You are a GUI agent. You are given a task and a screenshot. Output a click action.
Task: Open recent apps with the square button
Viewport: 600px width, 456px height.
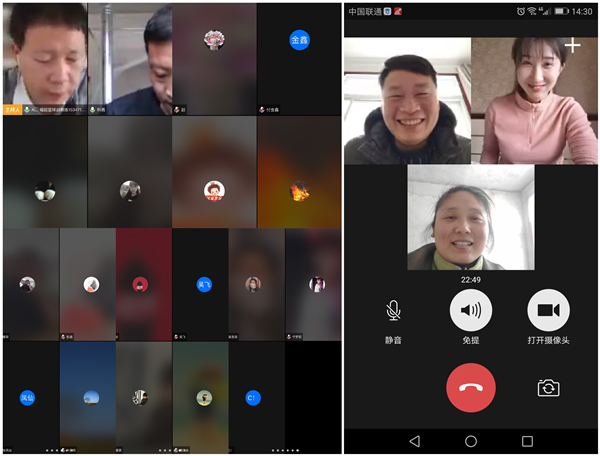(x=527, y=441)
